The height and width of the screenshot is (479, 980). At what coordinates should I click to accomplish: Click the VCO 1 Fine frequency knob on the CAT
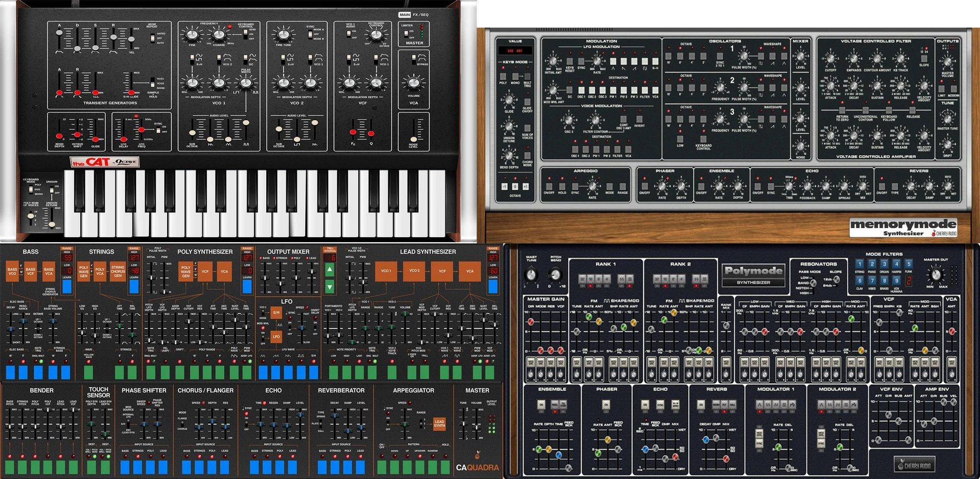(192, 34)
